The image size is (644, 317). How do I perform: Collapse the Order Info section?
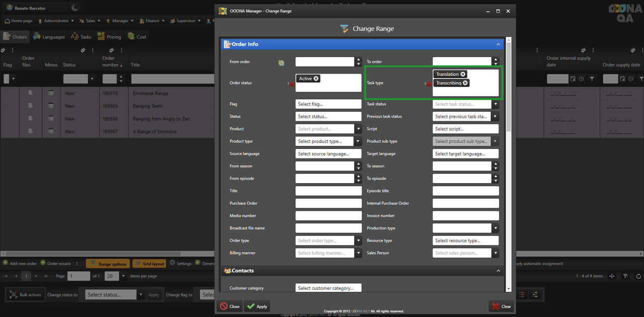pos(498,44)
